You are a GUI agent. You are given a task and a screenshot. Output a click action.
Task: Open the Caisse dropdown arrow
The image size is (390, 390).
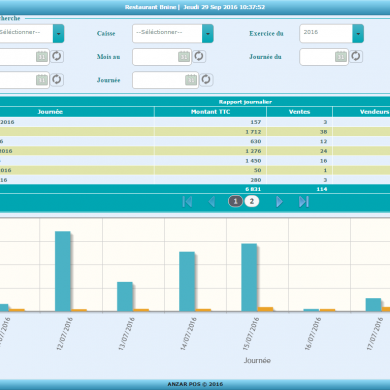(x=208, y=34)
